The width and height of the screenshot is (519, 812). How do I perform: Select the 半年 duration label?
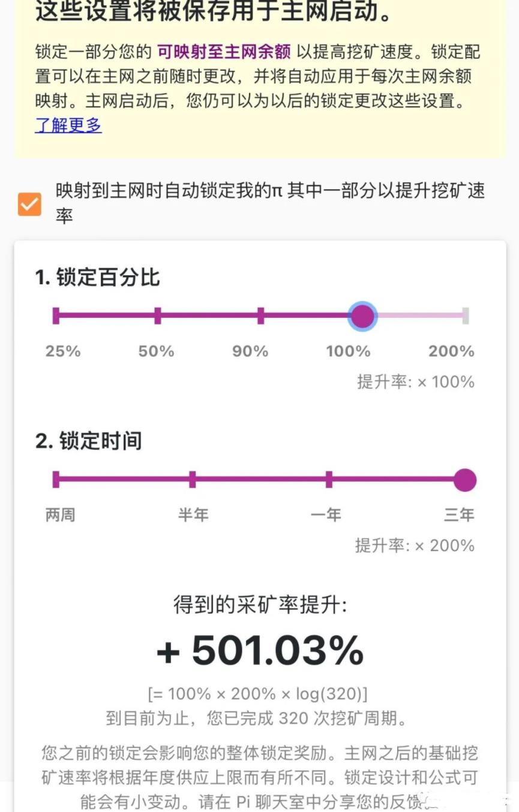pyautogui.click(x=193, y=515)
